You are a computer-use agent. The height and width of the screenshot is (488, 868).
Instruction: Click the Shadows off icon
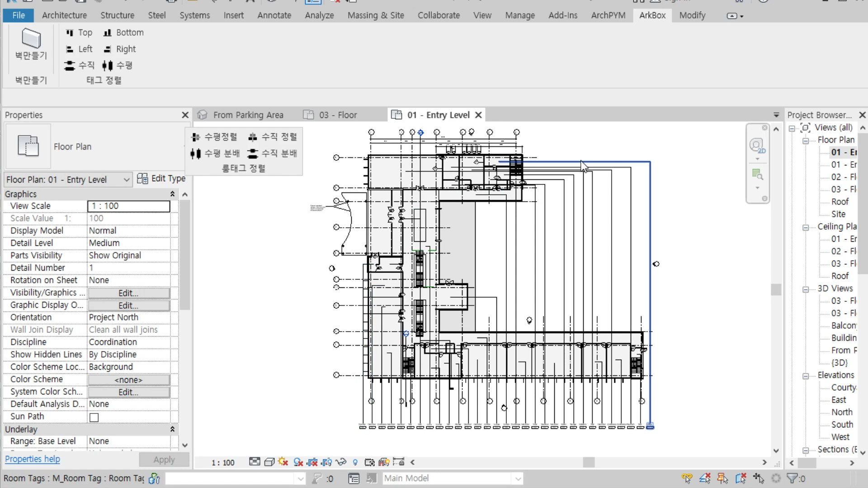pos(298,462)
